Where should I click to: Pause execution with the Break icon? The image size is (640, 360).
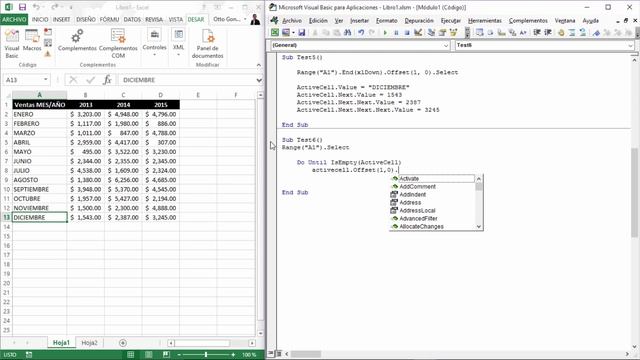(x=396, y=33)
